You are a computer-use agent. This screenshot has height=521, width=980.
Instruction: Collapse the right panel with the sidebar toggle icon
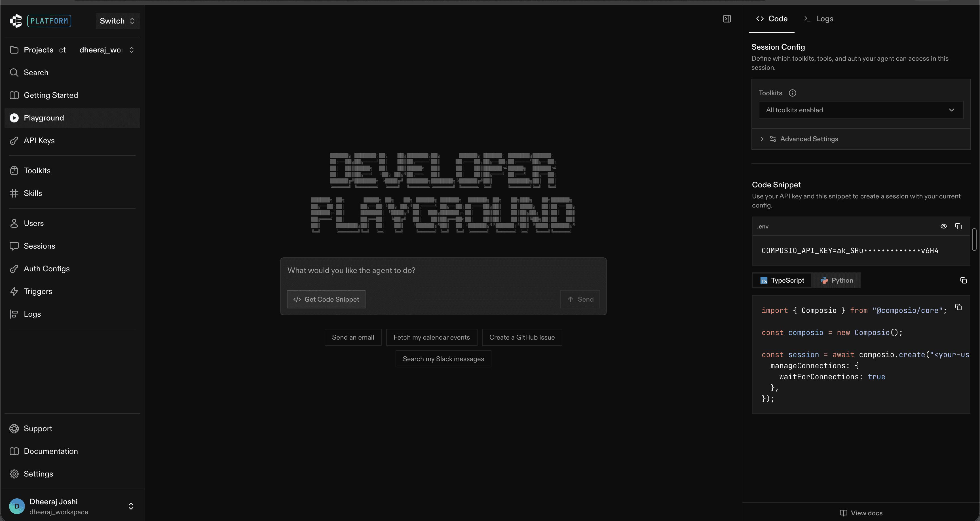726,19
